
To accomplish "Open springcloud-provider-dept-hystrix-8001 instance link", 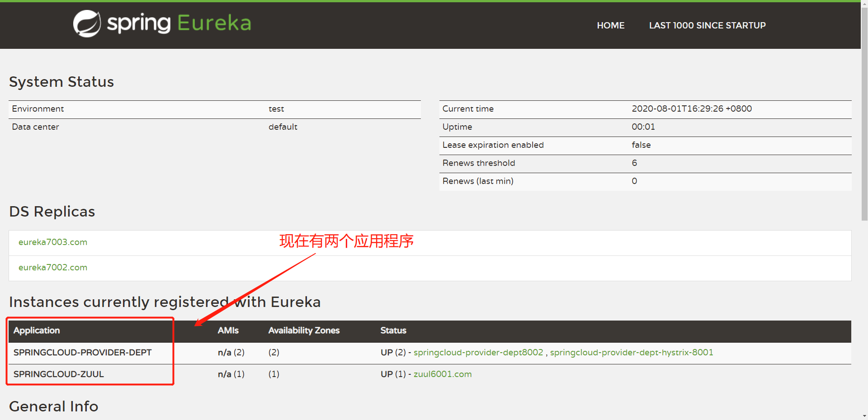I will (631, 353).
